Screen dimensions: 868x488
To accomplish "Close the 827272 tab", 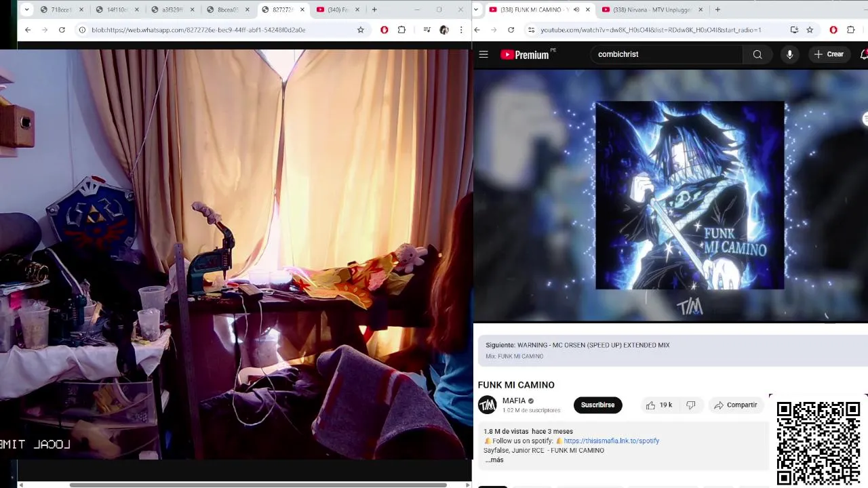I will coord(302,9).
